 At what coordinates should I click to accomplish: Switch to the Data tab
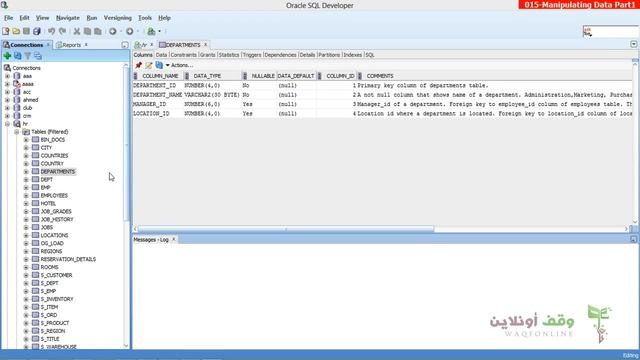pos(161,55)
